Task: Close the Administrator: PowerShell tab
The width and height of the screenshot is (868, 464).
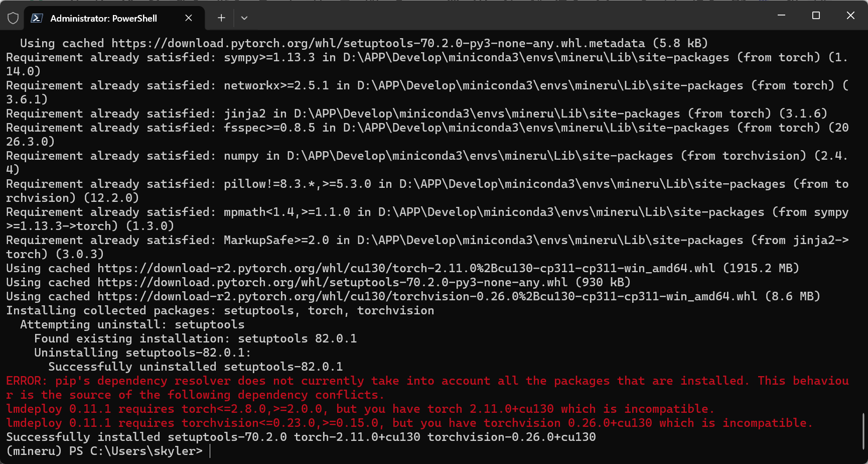Action: point(189,18)
